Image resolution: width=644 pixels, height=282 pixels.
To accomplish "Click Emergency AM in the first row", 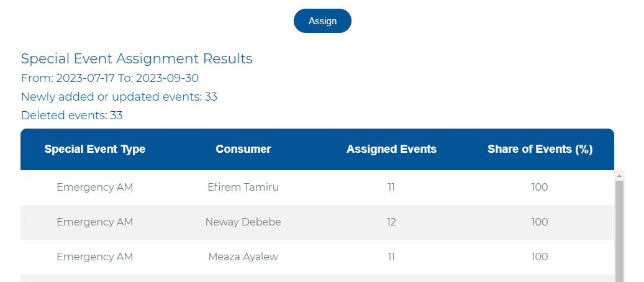I will coord(95,188).
